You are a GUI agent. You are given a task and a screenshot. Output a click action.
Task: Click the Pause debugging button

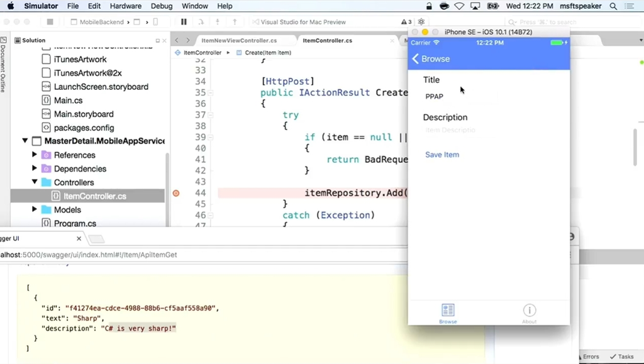point(184,22)
